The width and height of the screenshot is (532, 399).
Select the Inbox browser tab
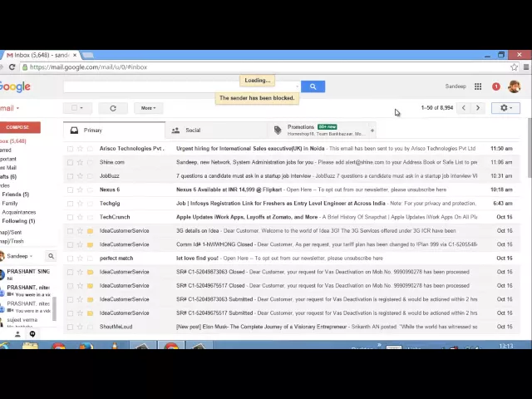tap(41, 55)
